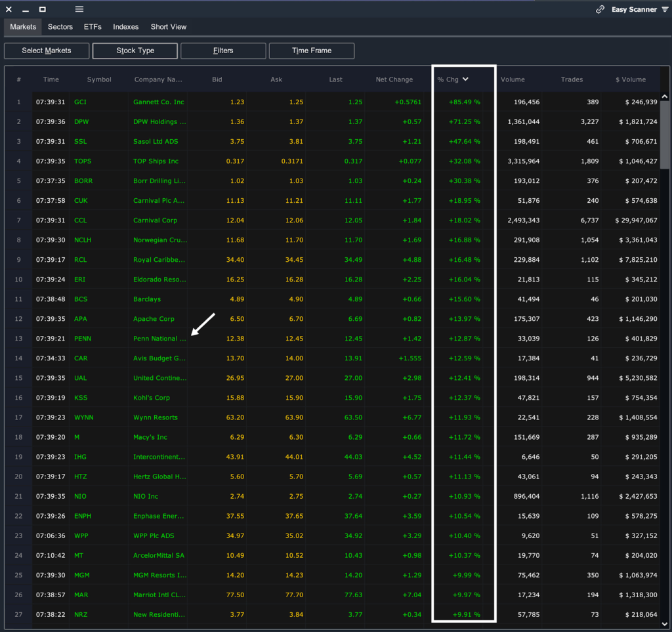The width and height of the screenshot is (672, 632).
Task: Click the NCLH symbol
Action: (x=83, y=240)
